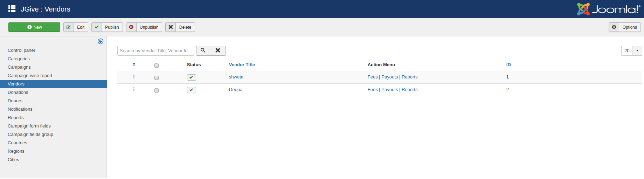Toggle published status for Deepa
This screenshot has width=644, height=179.
191,90
